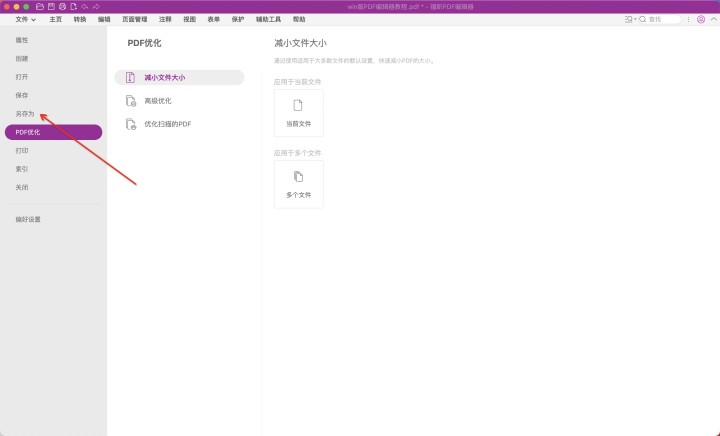Screen dimensions: 720x436
Task: Click the undo arrow icon
Action: [84, 6]
